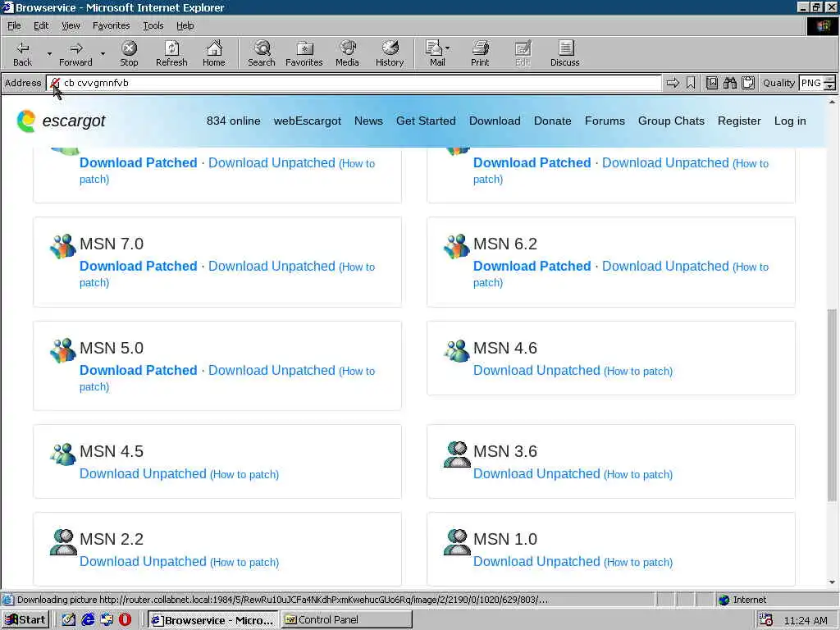Click the framed bookmark icon in address toolbar
Screen dimensions: 840x630
tap(711, 83)
